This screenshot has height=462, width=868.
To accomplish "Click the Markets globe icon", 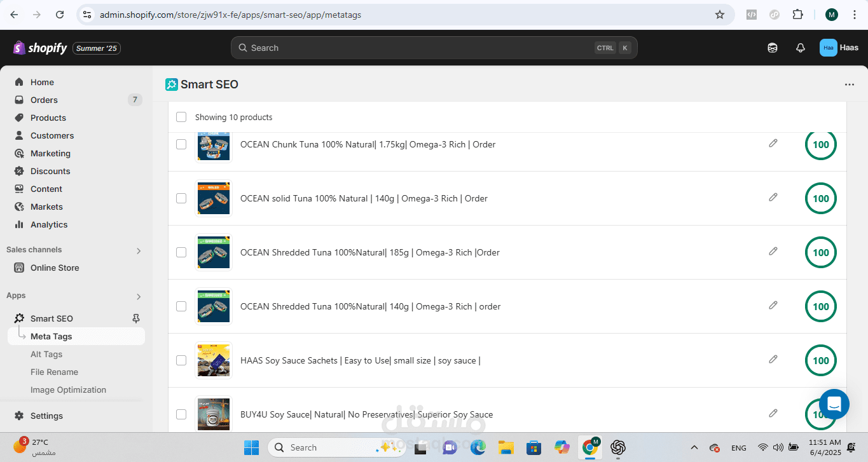I will point(19,207).
